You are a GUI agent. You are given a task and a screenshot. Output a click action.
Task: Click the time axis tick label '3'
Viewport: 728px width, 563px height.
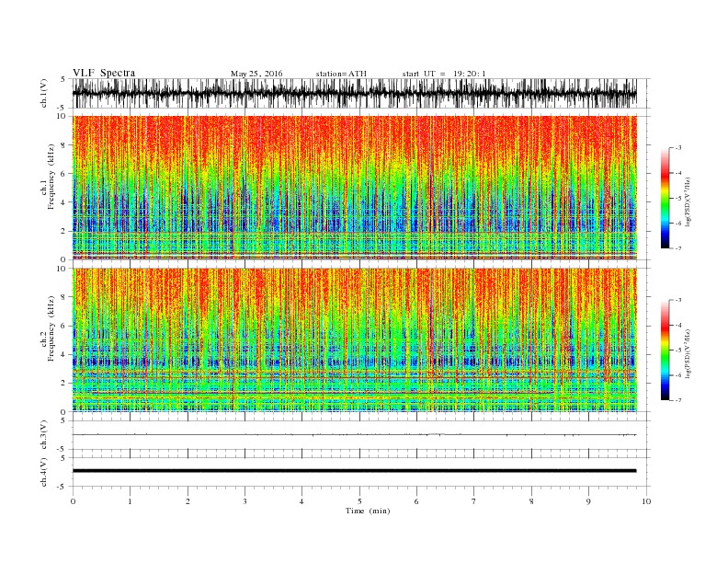[245, 501]
